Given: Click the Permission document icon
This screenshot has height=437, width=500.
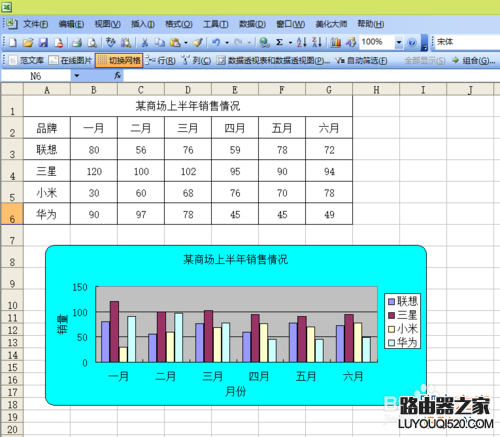Looking at the screenshot, I should [x=59, y=42].
